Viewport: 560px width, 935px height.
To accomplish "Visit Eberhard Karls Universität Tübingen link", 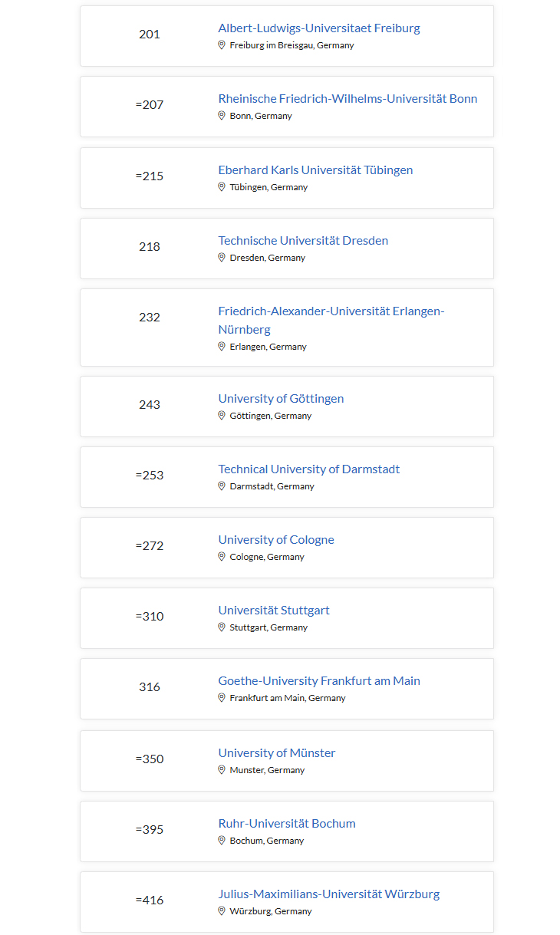I will 315,170.
